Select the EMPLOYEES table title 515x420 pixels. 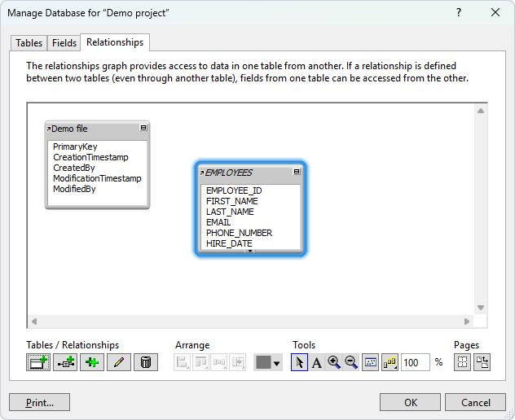click(229, 173)
